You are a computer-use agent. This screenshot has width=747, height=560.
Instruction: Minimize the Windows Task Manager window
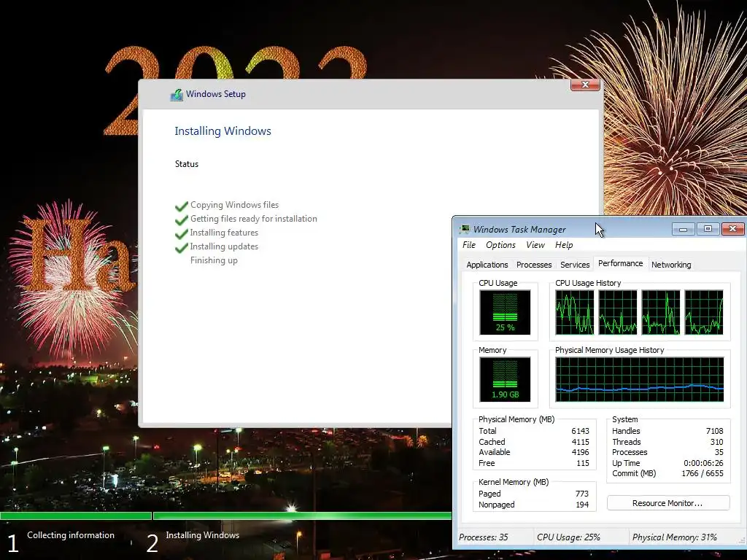click(683, 229)
